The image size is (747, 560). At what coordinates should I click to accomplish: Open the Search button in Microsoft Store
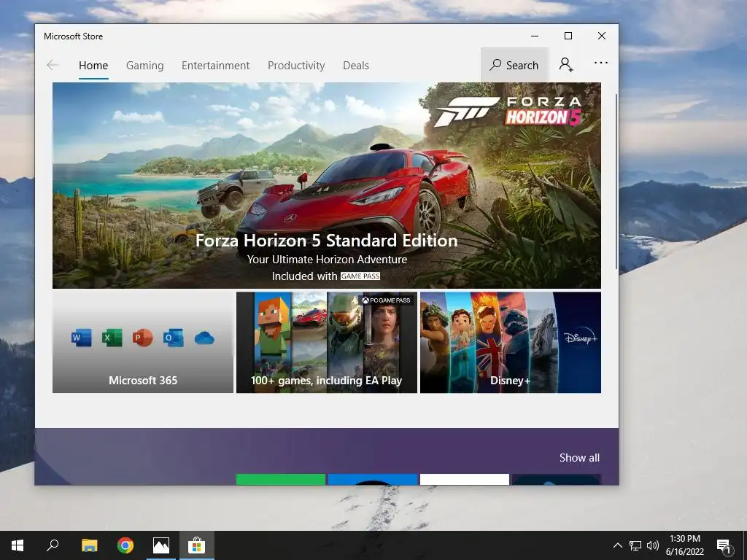tap(514, 65)
